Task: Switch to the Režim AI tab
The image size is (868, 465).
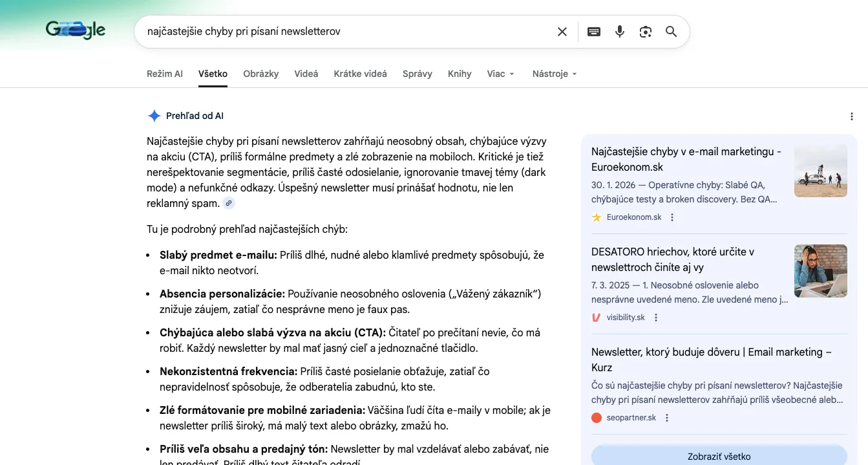Action: [164, 74]
